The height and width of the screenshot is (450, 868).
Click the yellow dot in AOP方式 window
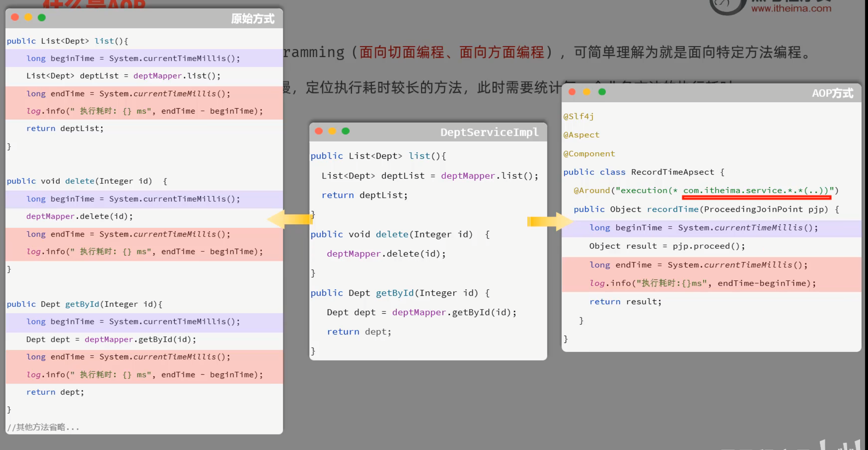point(587,92)
